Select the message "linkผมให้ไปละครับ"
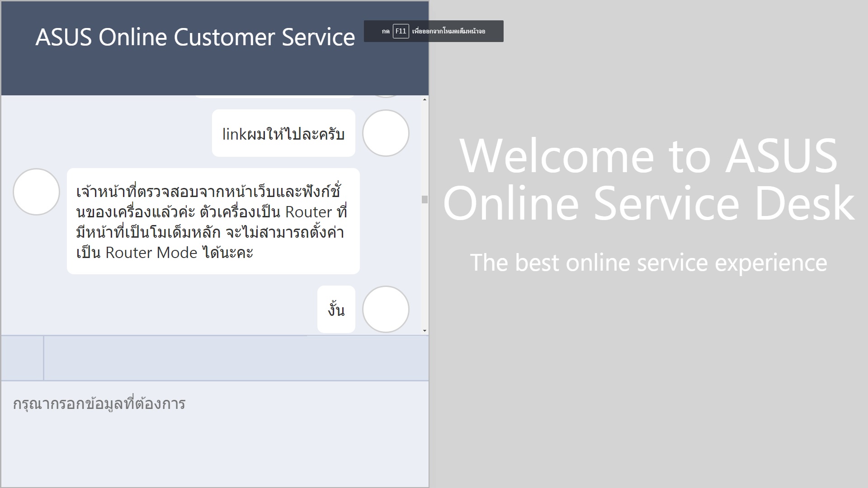Screen dimensions: 868x488 click(283, 133)
